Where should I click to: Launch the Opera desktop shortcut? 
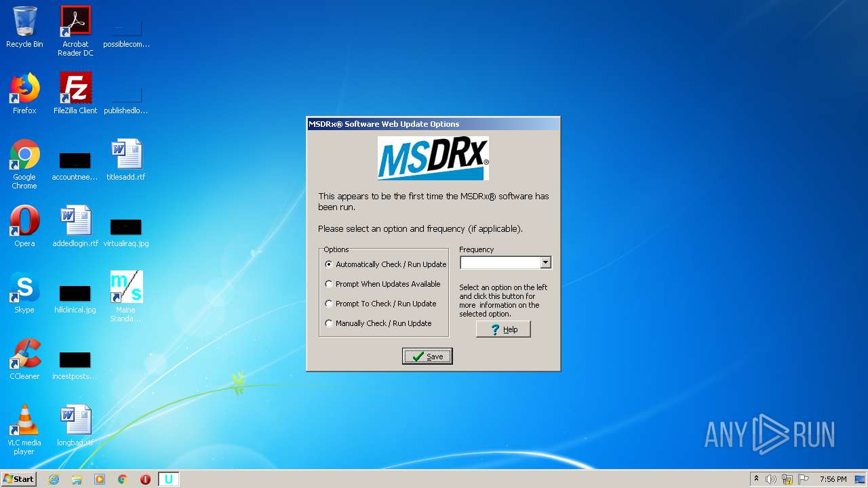24,226
